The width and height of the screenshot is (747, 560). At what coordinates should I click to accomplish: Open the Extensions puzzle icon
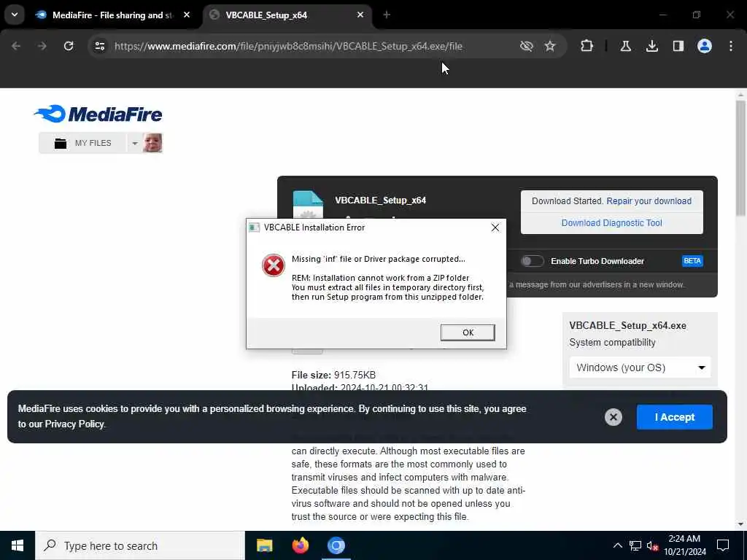click(587, 46)
